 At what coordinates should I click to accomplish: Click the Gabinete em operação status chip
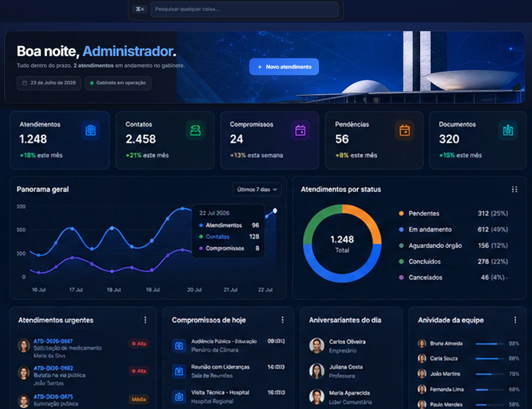pos(118,83)
